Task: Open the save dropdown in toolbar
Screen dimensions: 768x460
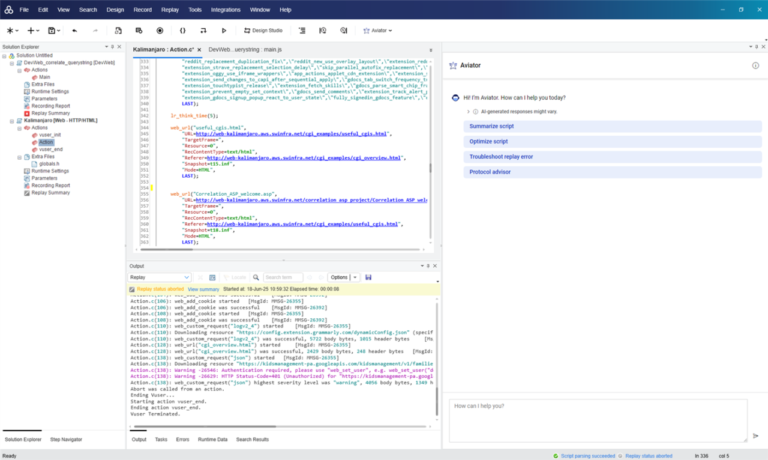Action: (54, 30)
